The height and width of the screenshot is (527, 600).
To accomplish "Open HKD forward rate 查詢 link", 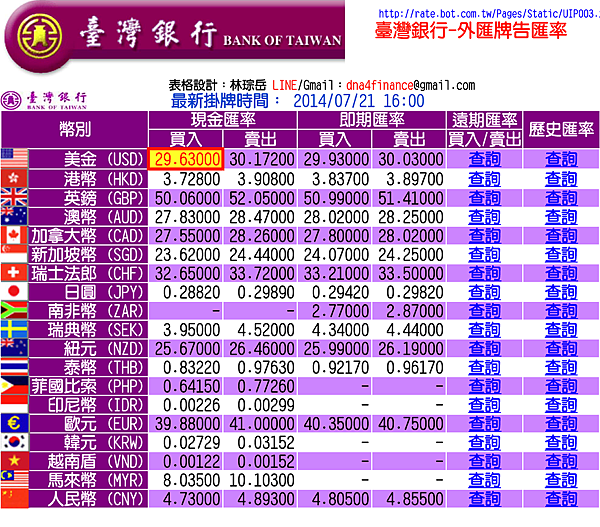I will [x=484, y=179].
